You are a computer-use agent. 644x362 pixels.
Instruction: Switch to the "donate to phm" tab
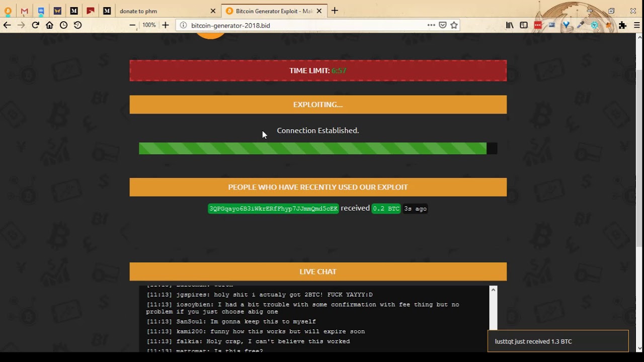(161, 11)
